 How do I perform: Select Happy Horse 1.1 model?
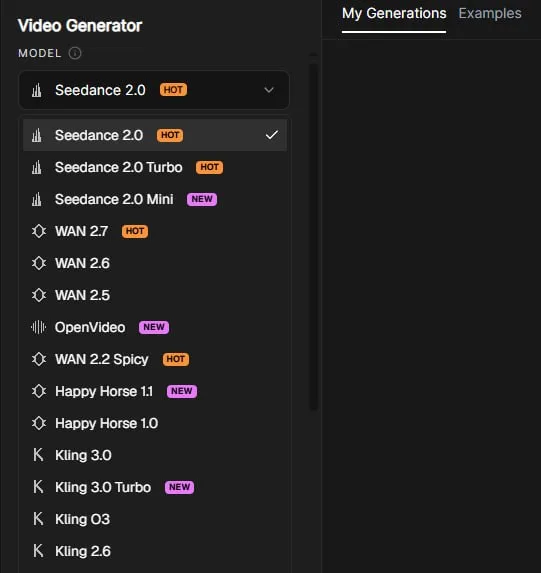155,391
